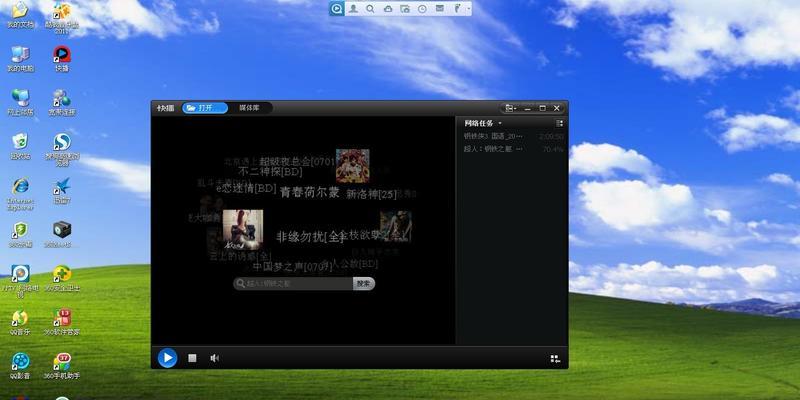
Task: Click the dim poster thumbnail on the right
Action: coord(396,227)
